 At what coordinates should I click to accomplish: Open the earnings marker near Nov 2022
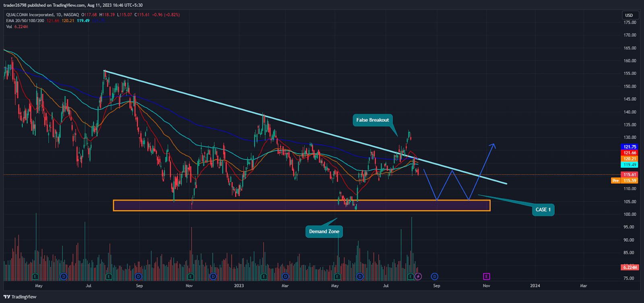click(190, 276)
